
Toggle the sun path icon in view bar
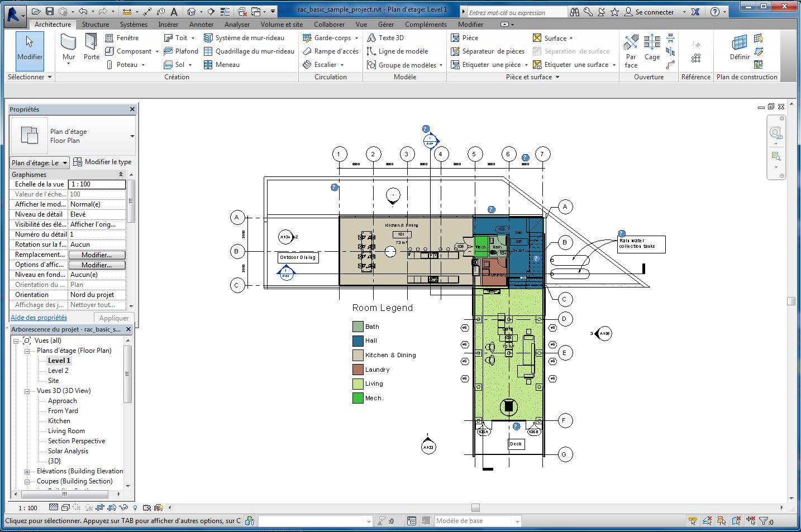76,507
